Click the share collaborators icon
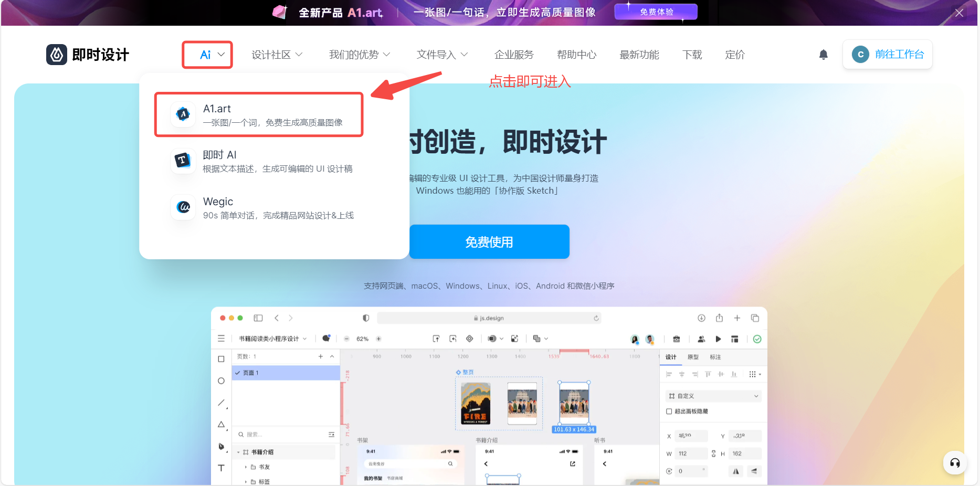 (x=701, y=339)
